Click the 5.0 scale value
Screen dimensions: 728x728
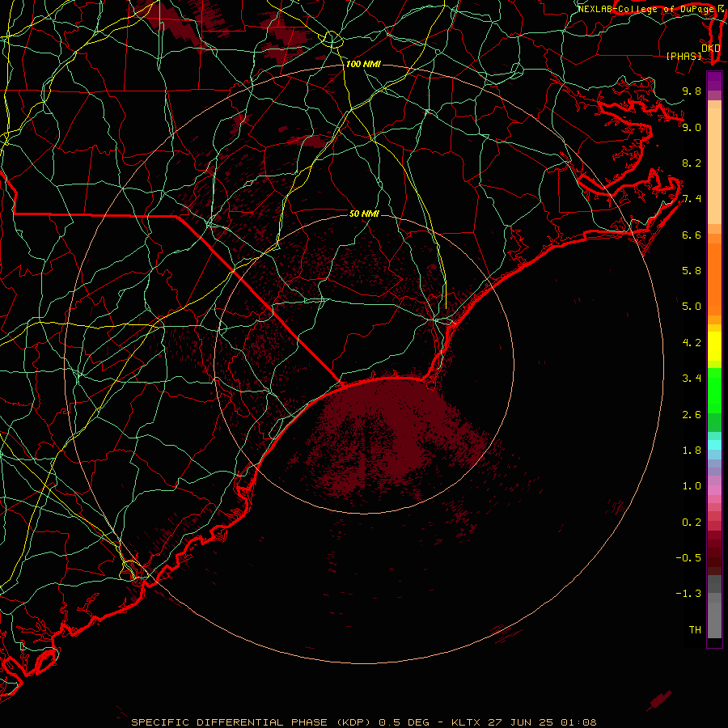[692, 307]
